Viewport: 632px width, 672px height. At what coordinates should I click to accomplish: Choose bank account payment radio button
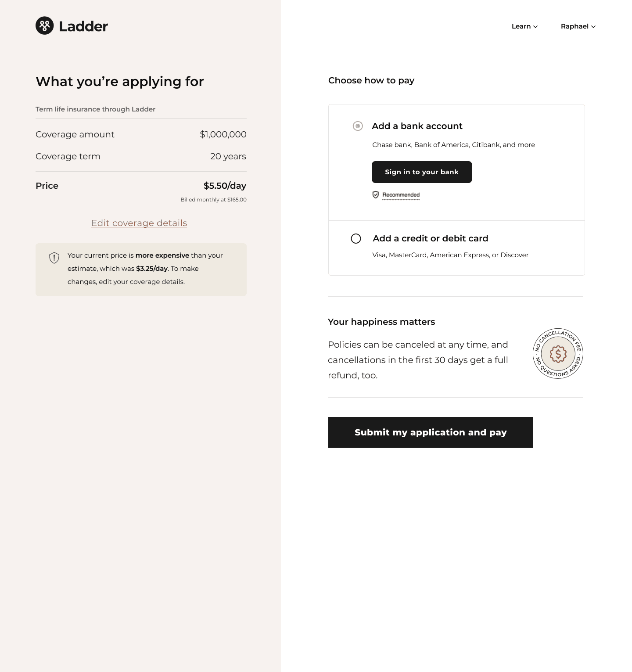[x=358, y=126]
